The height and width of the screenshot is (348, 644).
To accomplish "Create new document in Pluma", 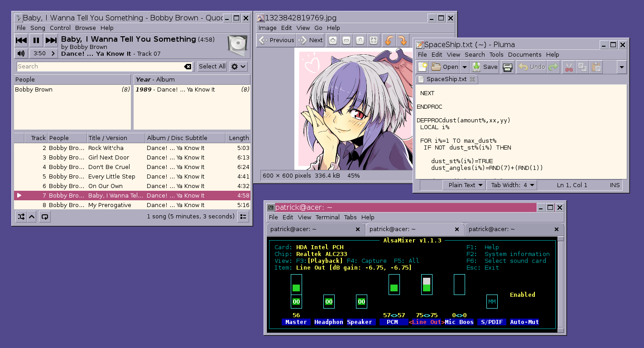I will tap(423, 67).
